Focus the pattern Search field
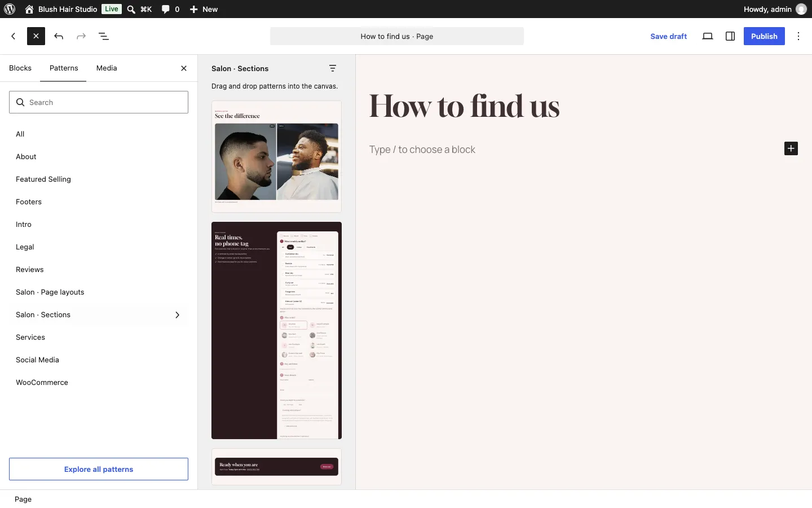This screenshot has height=508, width=812. click(x=99, y=102)
